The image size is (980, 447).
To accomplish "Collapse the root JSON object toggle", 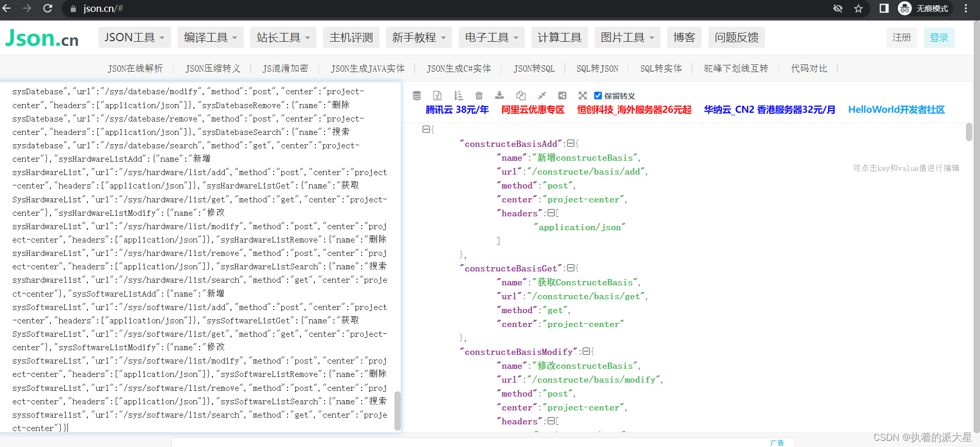I will pos(426,129).
